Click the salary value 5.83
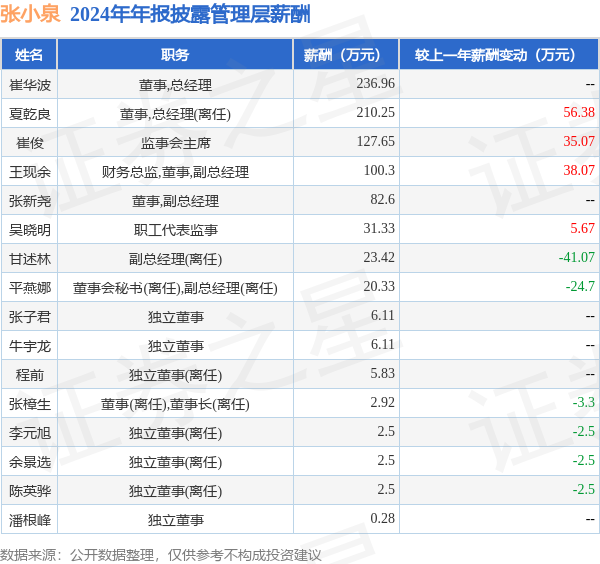This screenshot has height=564, width=600. (382, 374)
